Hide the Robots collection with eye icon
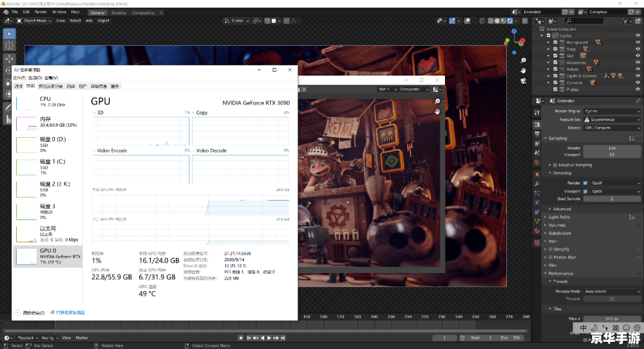Screen dimensions: 644x349 pos(638,69)
